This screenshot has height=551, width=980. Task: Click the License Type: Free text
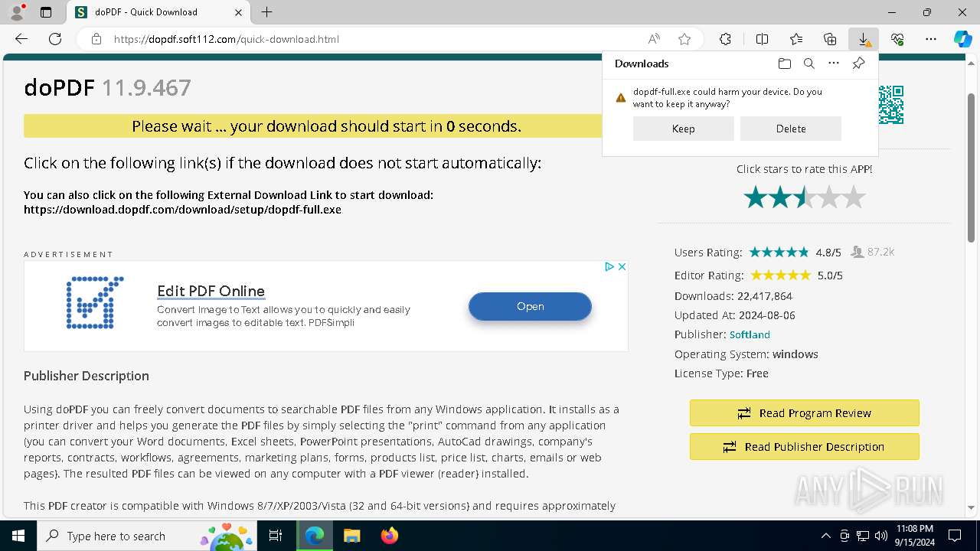coord(721,373)
